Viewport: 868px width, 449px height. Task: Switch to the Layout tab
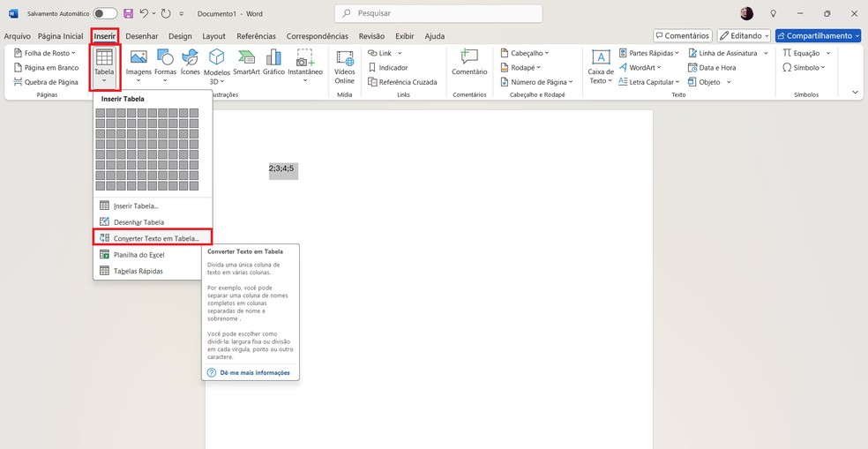213,36
